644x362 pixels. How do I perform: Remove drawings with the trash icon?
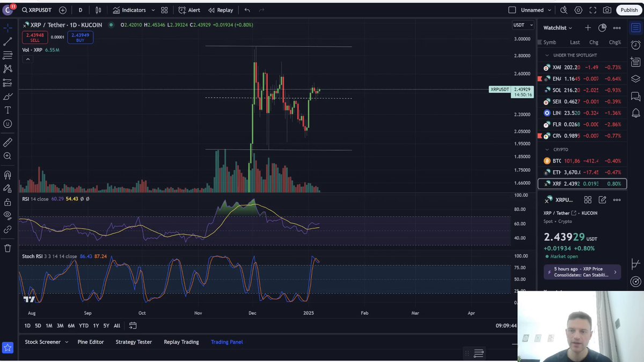tap(8, 248)
